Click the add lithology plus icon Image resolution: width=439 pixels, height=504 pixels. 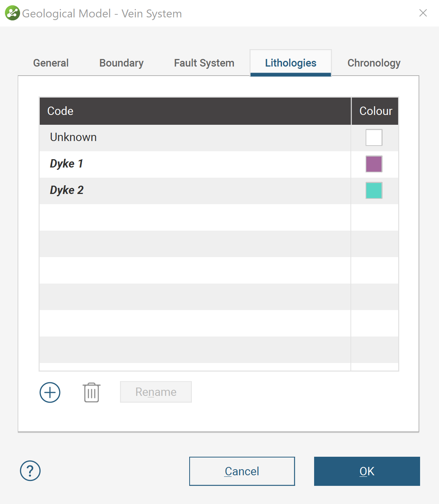pyautogui.click(x=50, y=392)
